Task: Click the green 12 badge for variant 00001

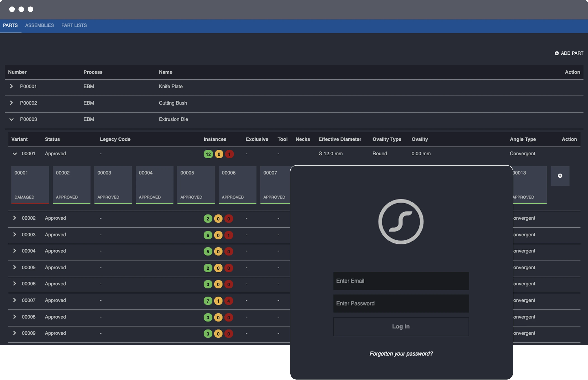Action: point(208,154)
